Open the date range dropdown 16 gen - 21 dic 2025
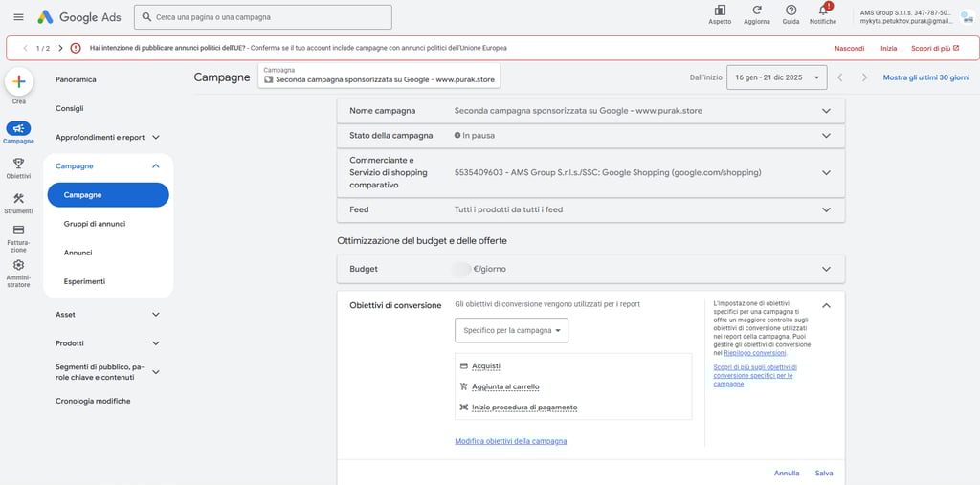Viewport: 980px width, 485px height. click(x=777, y=77)
